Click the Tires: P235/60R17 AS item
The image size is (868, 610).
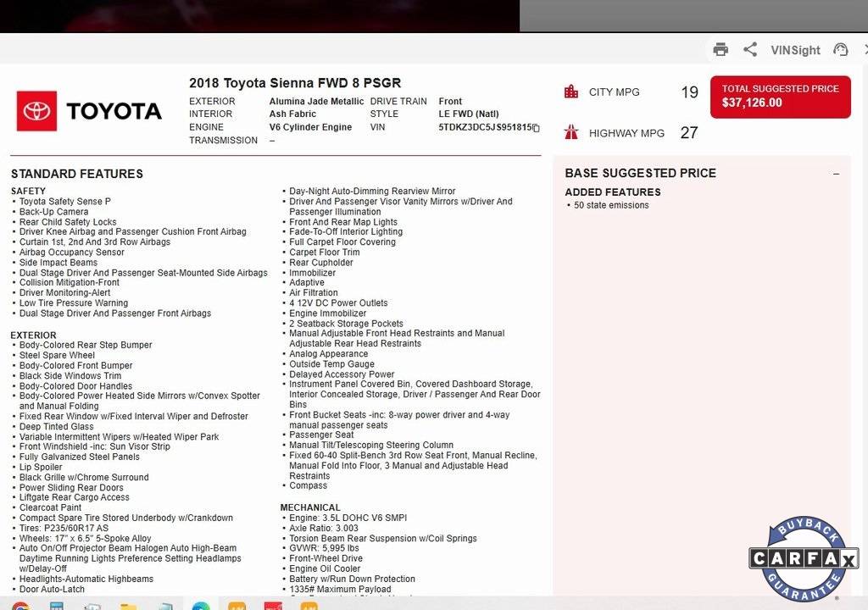[x=64, y=528]
